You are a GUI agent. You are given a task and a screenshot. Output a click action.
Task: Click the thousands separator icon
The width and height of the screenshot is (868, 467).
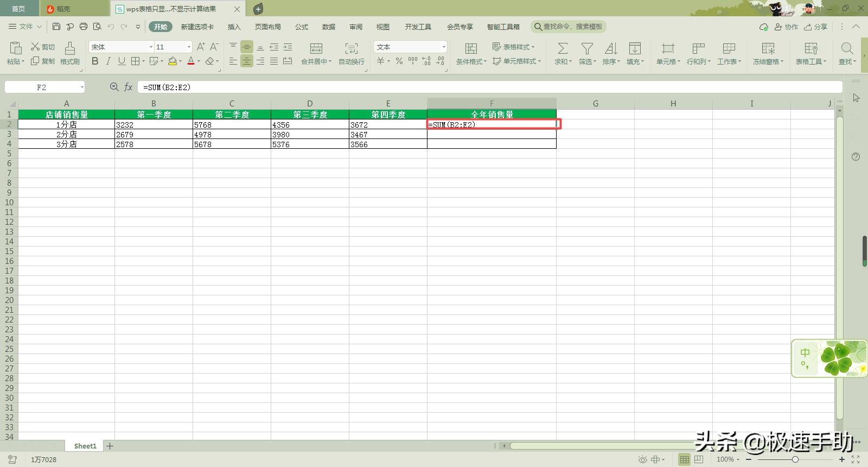[413, 61]
